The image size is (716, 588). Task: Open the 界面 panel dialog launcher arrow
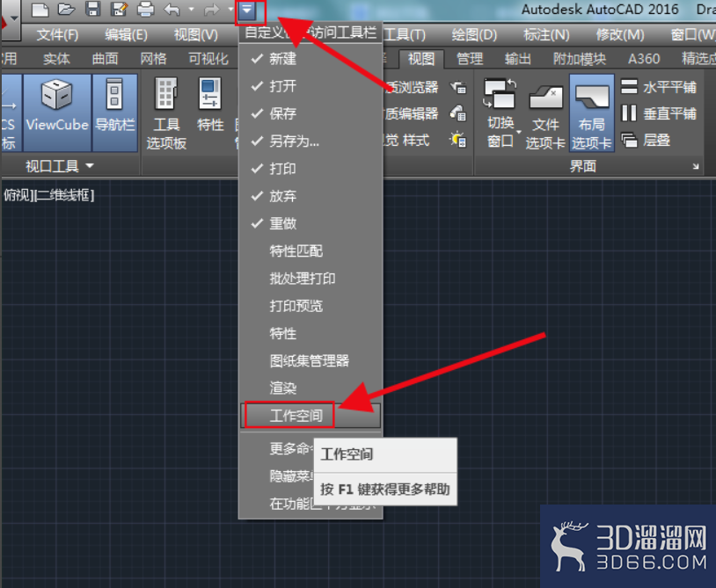pos(696,166)
